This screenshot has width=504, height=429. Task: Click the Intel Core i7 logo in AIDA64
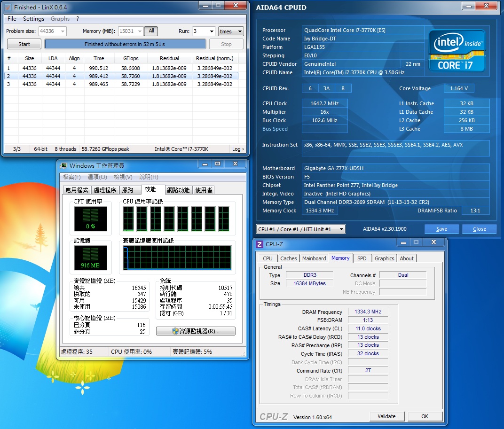coord(457,51)
